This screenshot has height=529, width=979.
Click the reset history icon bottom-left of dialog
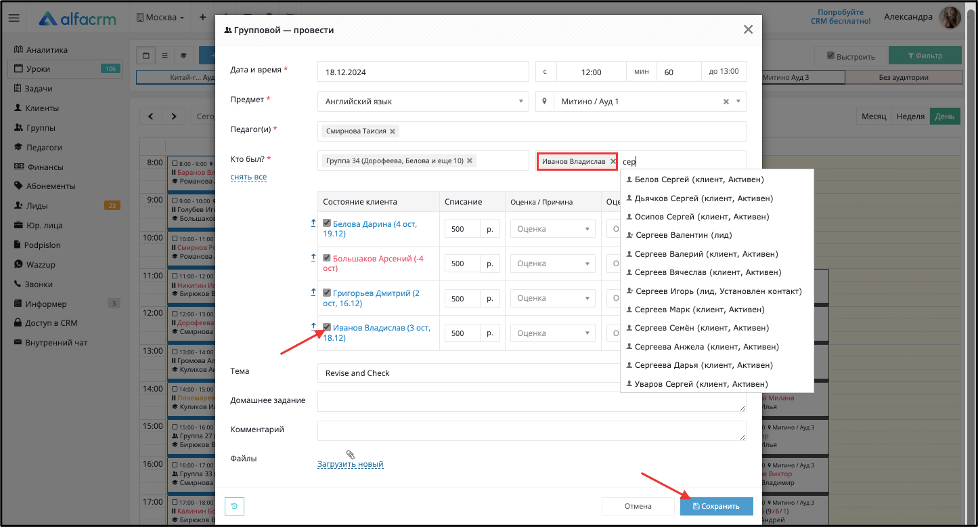(x=234, y=507)
